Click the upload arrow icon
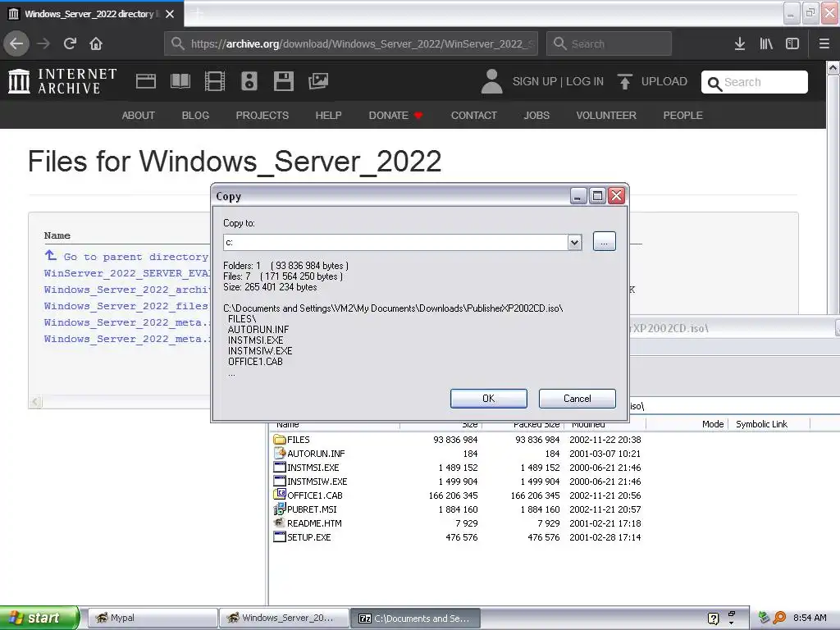The width and height of the screenshot is (840, 630). 624,81
